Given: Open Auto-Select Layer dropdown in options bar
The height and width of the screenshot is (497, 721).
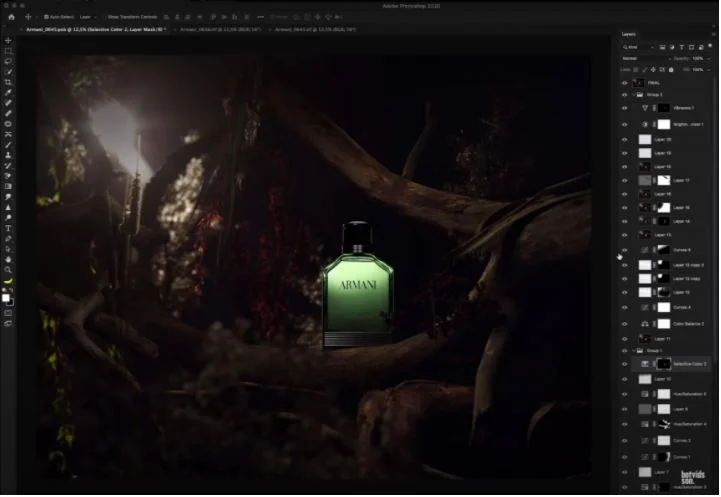Looking at the screenshot, I should click(87, 17).
